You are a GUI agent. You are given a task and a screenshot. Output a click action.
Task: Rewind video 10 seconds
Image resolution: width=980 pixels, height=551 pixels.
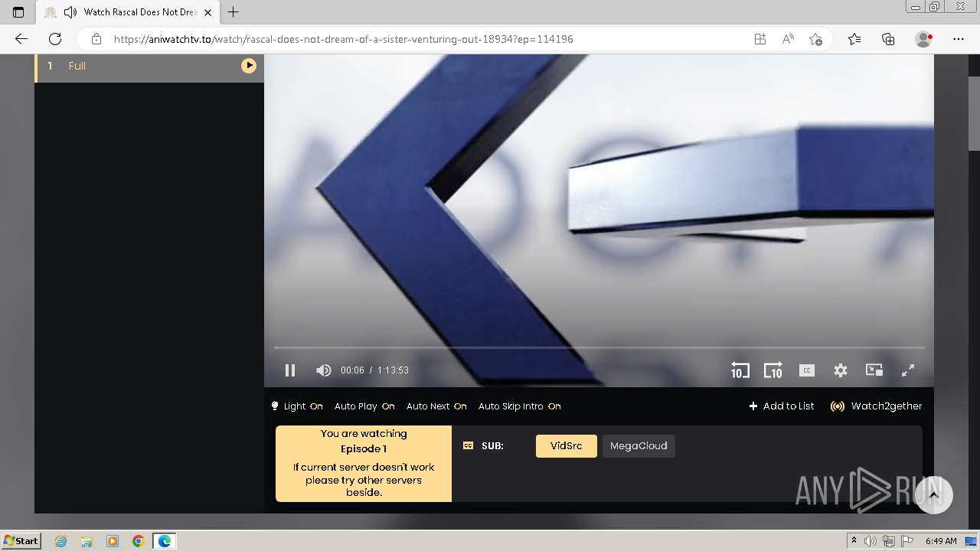click(x=740, y=370)
